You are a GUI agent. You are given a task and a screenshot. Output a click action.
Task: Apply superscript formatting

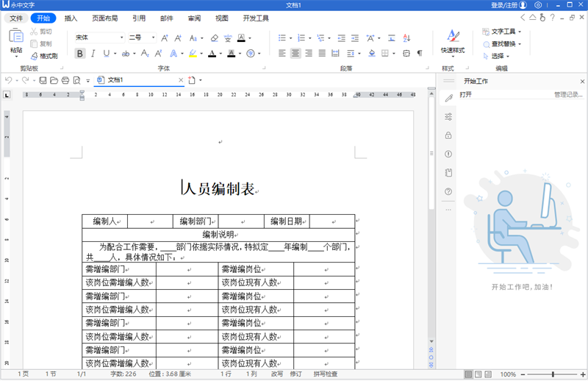click(x=159, y=53)
